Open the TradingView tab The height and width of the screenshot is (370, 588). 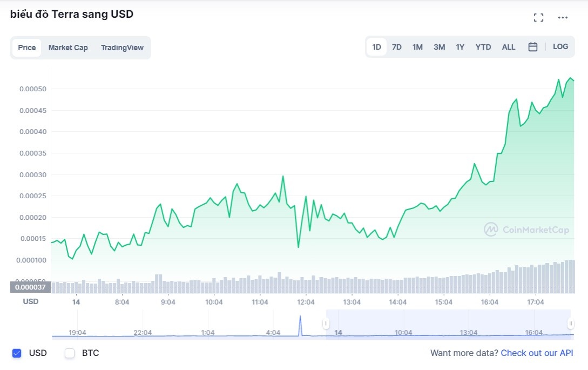coord(122,48)
